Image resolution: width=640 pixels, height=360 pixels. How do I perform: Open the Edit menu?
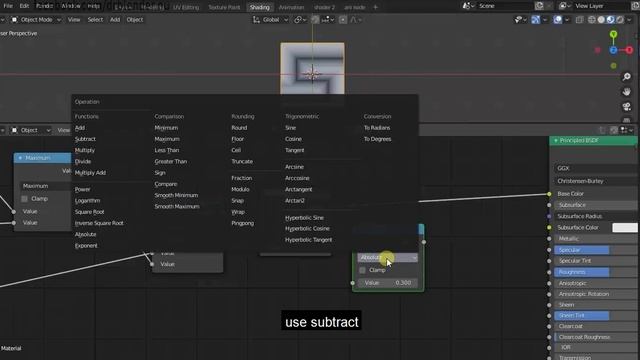(24, 6)
